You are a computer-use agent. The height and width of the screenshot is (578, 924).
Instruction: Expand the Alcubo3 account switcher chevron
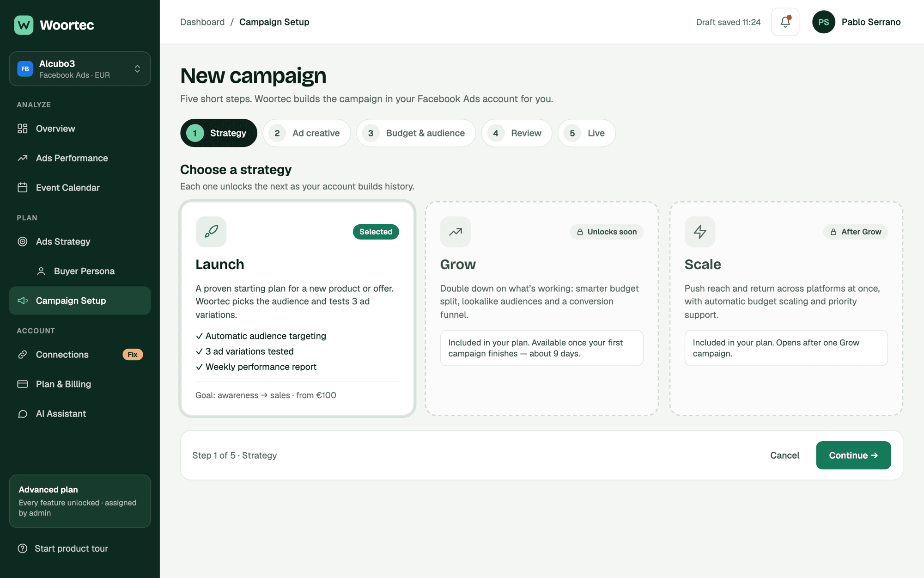[x=137, y=69]
